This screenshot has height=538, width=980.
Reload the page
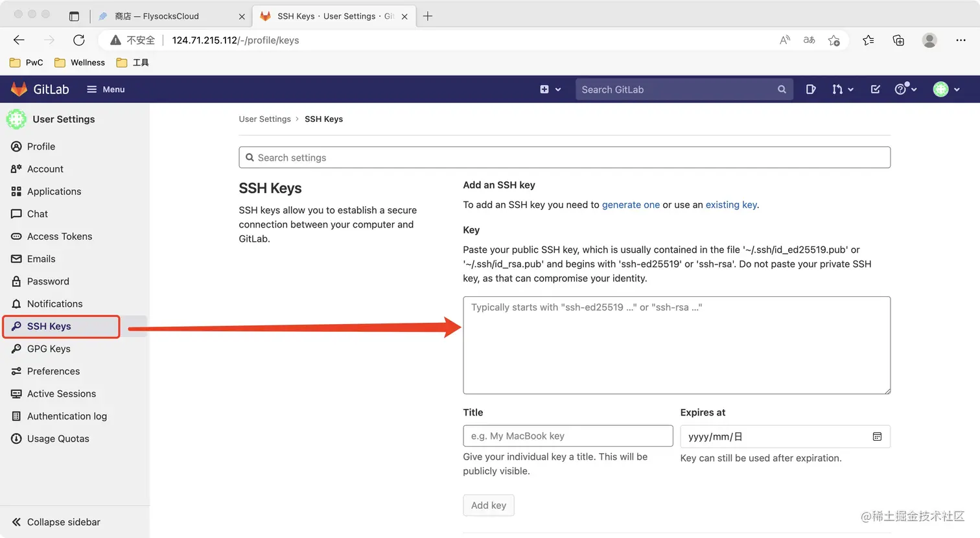pos(79,40)
